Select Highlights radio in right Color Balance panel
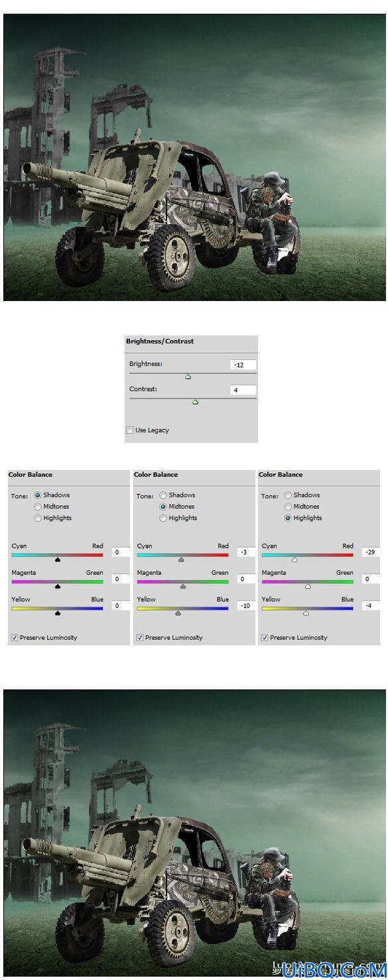Viewport: 388px width, 980px height. click(x=288, y=518)
